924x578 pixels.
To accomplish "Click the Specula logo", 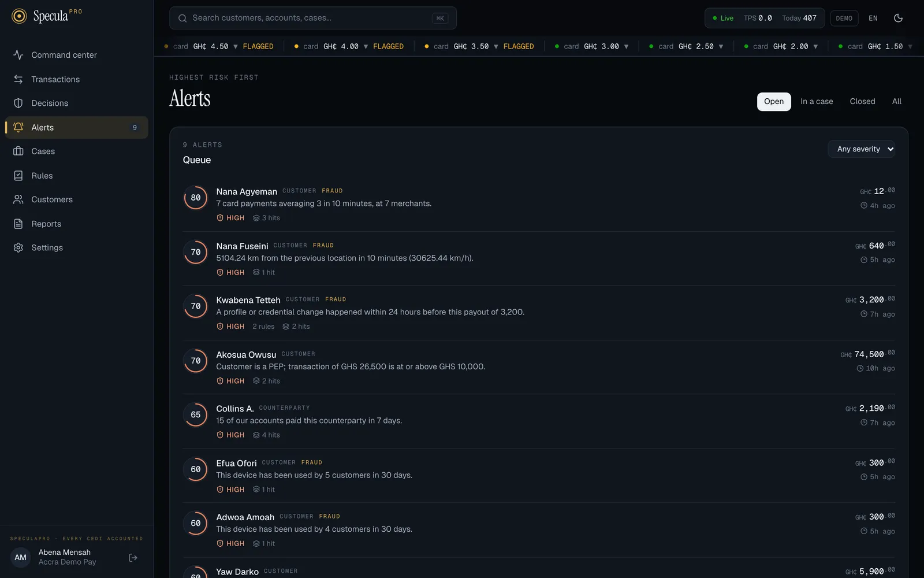I will click(47, 16).
